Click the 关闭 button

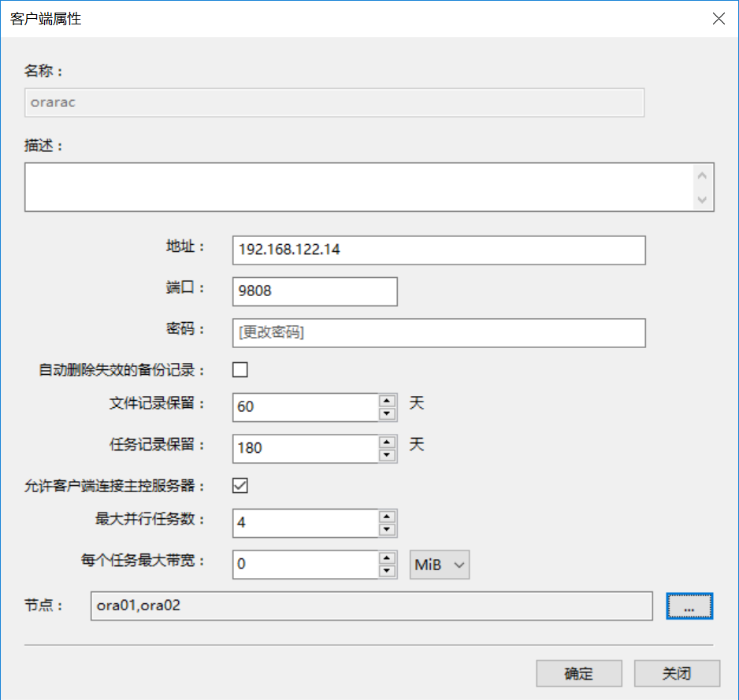(677, 673)
